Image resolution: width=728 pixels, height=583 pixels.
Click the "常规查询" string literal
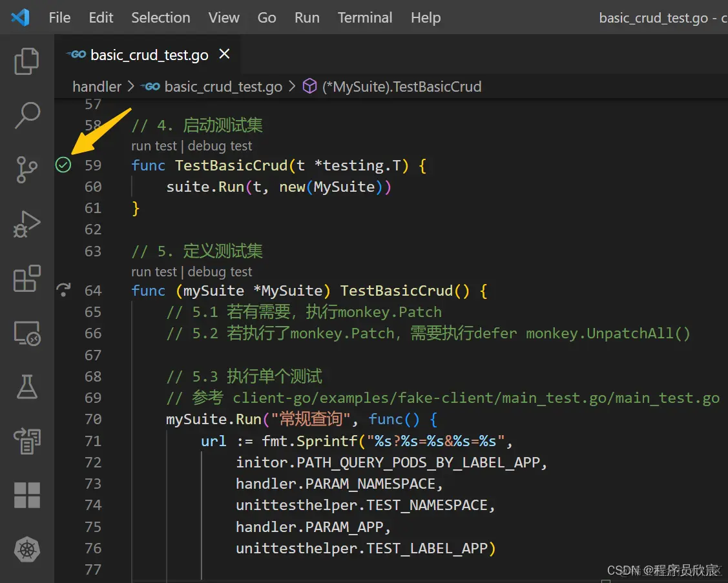(x=310, y=419)
